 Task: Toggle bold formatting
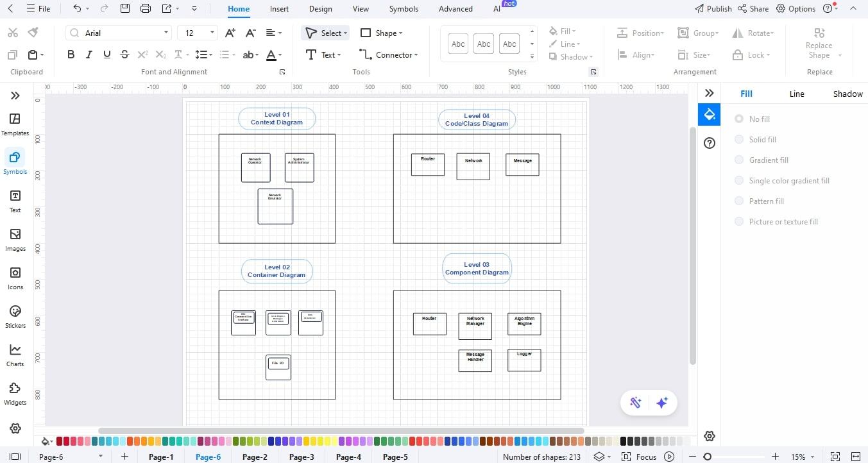71,55
